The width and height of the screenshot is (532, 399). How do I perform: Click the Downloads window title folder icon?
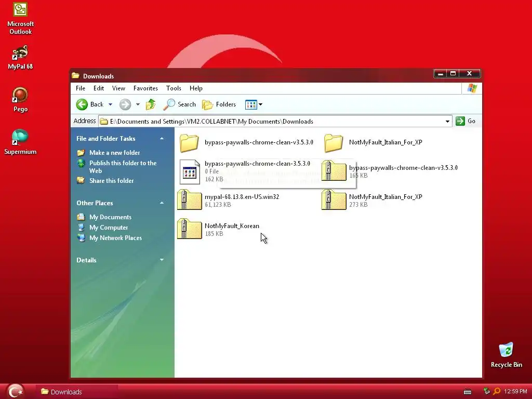[76, 76]
